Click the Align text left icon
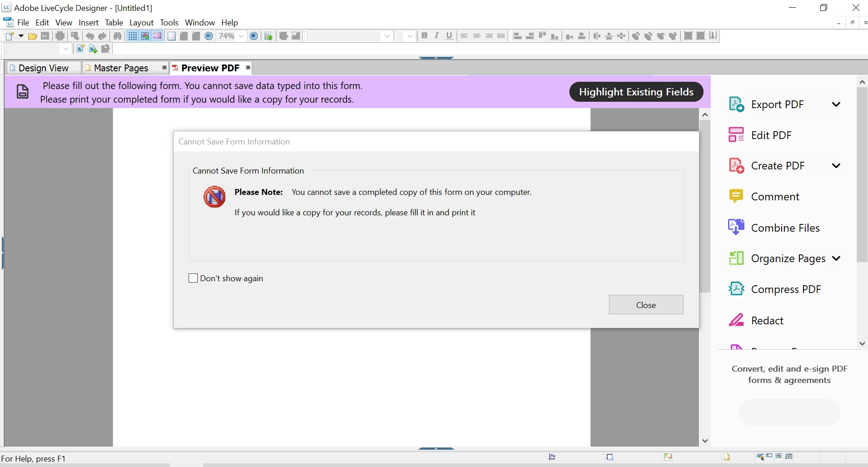The image size is (868, 467). (464, 36)
